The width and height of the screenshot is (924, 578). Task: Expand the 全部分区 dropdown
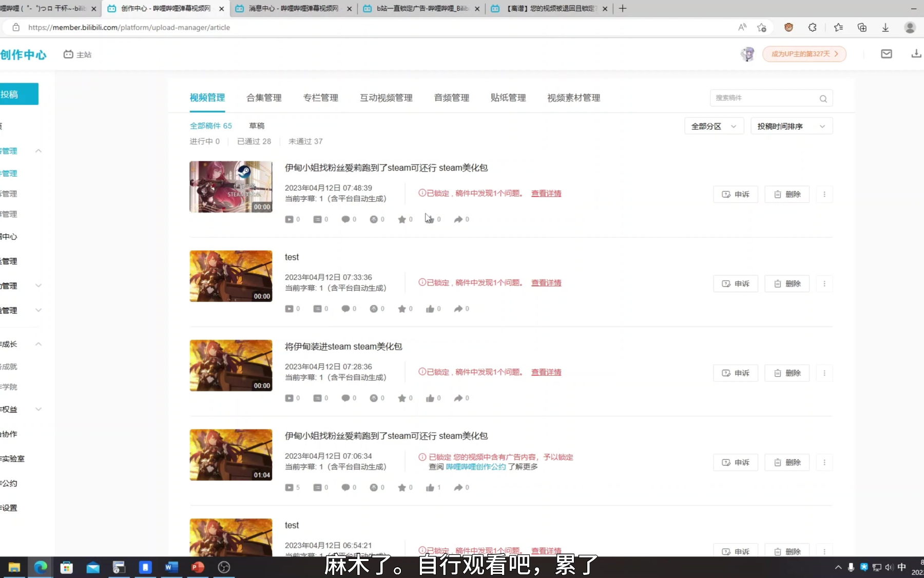[714, 126]
